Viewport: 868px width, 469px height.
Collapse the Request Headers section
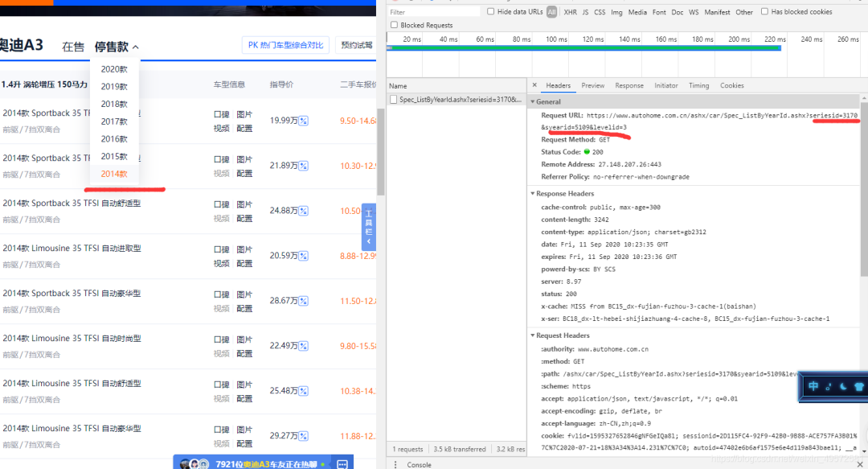(x=533, y=335)
